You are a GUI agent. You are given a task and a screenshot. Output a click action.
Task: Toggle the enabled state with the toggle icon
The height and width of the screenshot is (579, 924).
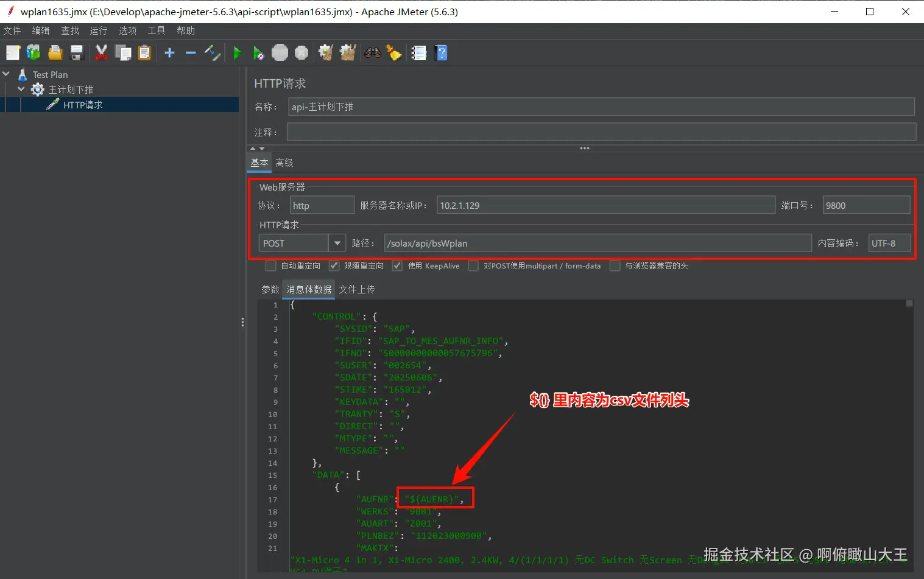[x=212, y=53]
